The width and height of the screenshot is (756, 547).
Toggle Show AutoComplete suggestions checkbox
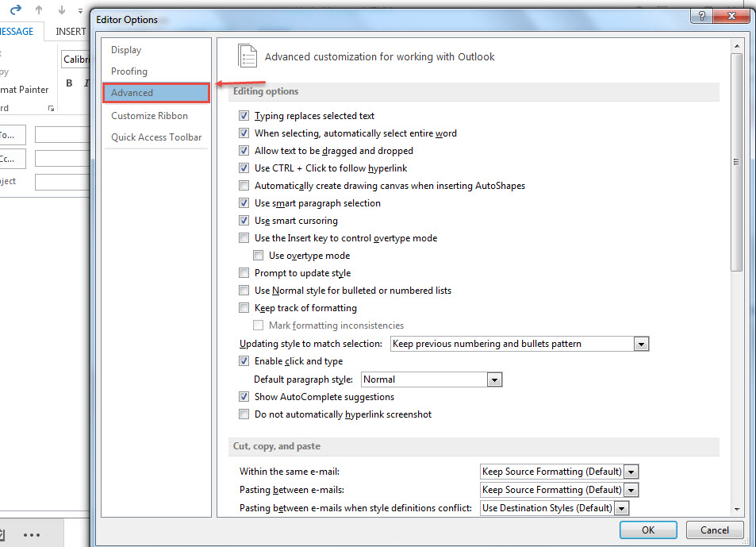[x=244, y=397]
